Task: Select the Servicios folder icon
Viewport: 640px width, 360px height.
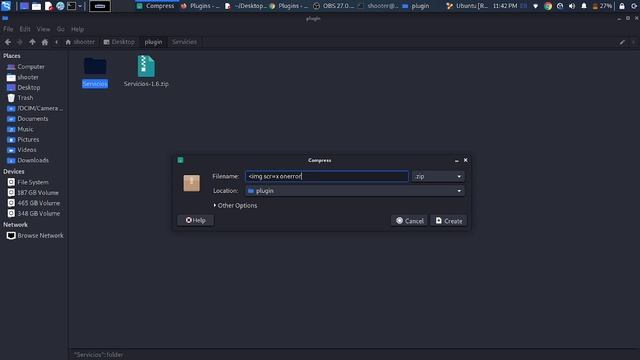Action: click(x=95, y=67)
